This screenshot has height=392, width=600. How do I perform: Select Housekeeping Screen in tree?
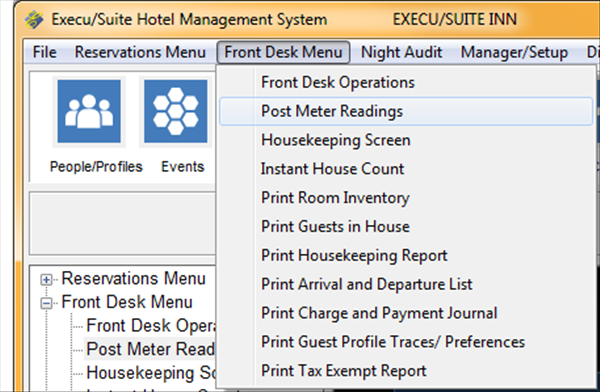[x=151, y=373]
